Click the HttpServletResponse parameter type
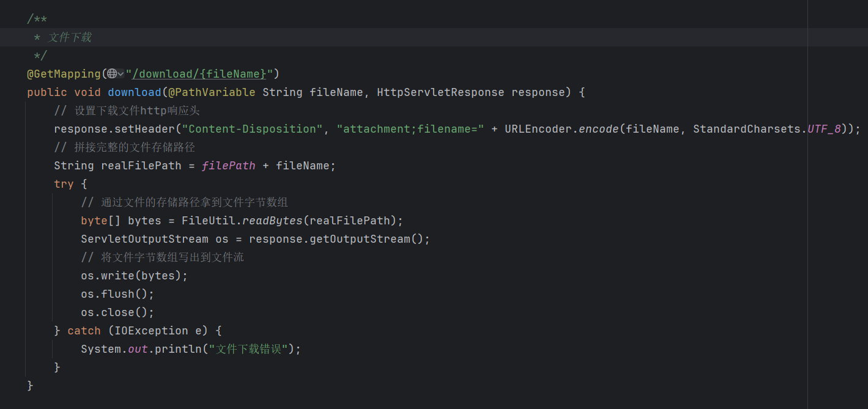868x409 pixels. pos(440,92)
